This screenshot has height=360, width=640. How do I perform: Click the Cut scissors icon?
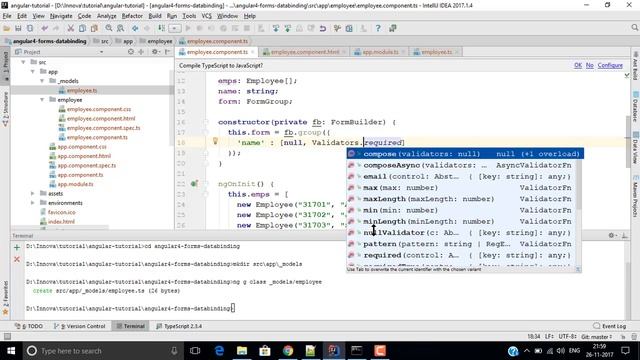[x=71, y=28]
